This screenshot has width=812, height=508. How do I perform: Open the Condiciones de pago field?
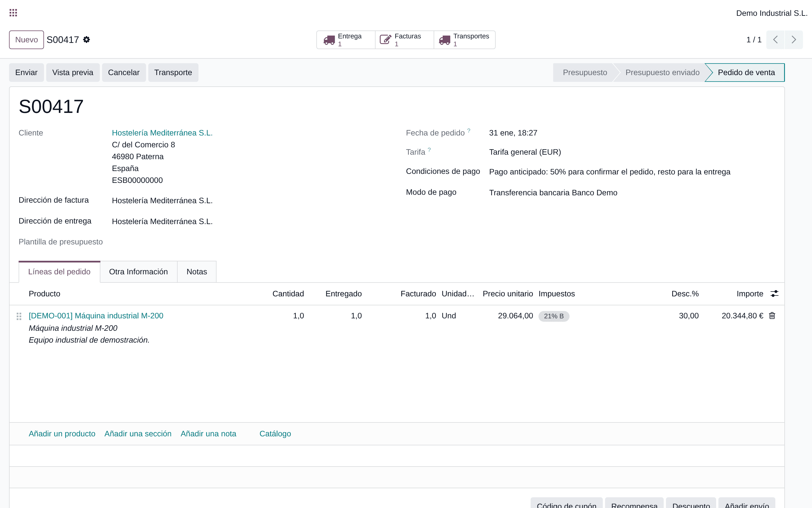click(x=610, y=172)
